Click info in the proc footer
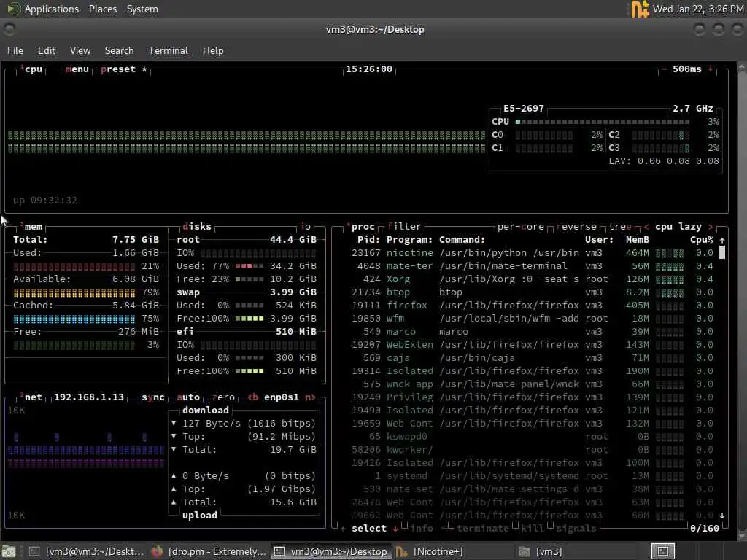747x560 pixels. [x=422, y=529]
